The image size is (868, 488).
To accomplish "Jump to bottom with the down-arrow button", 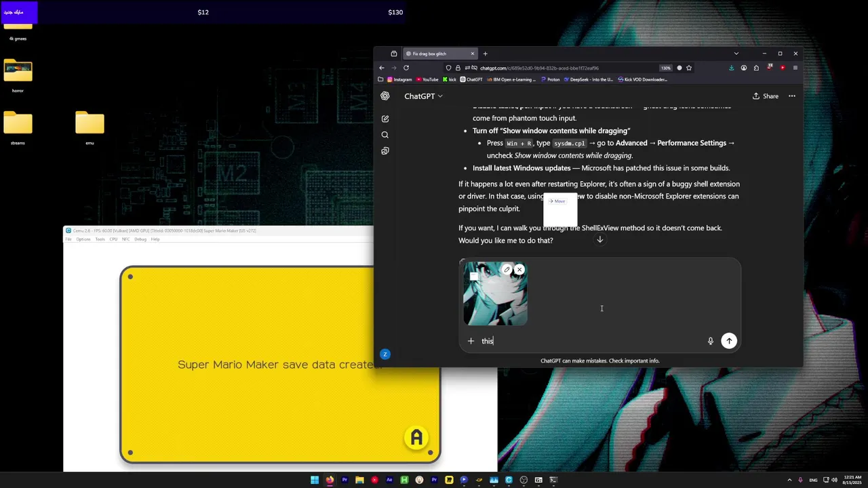I will click(599, 240).
